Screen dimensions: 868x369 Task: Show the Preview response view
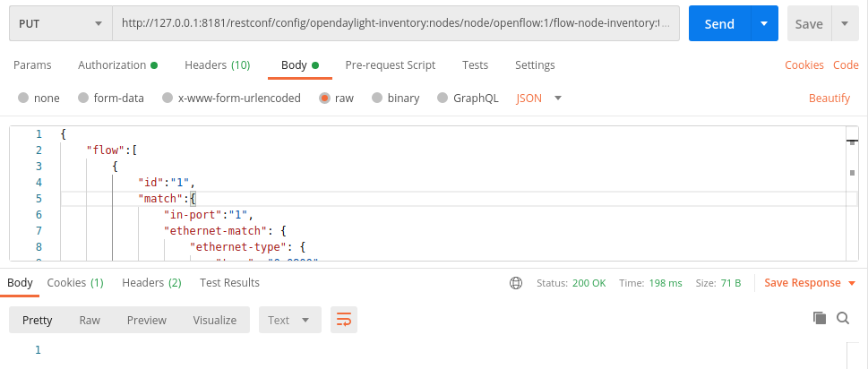(147, 320)
